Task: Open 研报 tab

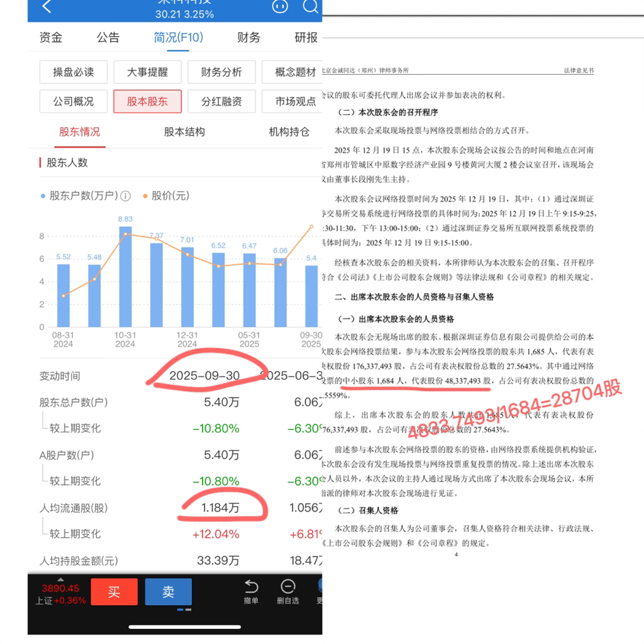Action: 306,37
